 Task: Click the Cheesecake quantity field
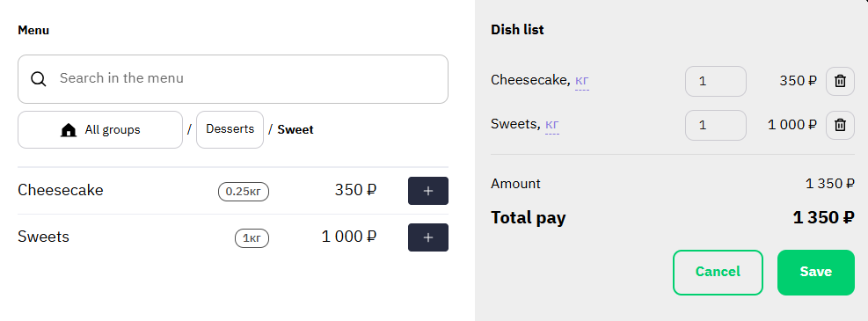click(x=716, y=82)
